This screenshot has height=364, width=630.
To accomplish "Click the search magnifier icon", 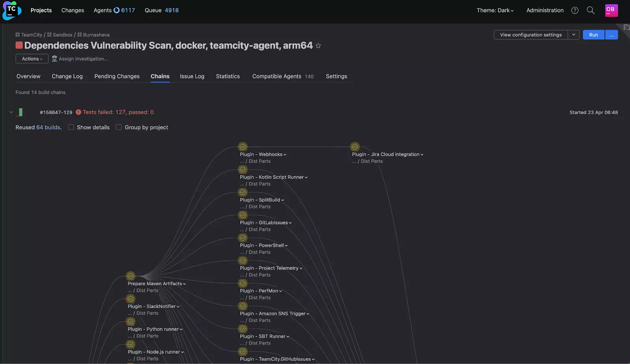I will pyautogui.click(x=590, y=10).
